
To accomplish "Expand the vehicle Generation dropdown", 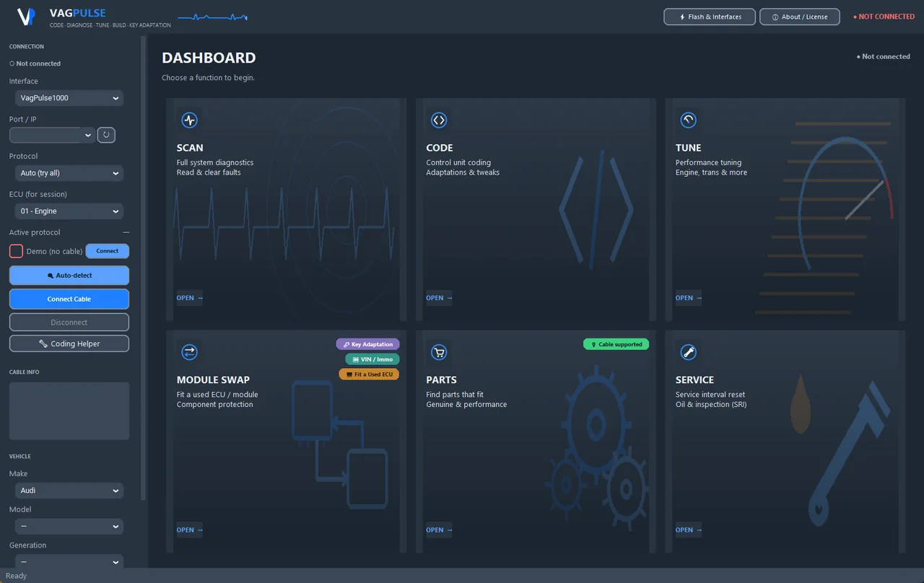I will click(x=69, y=561).
